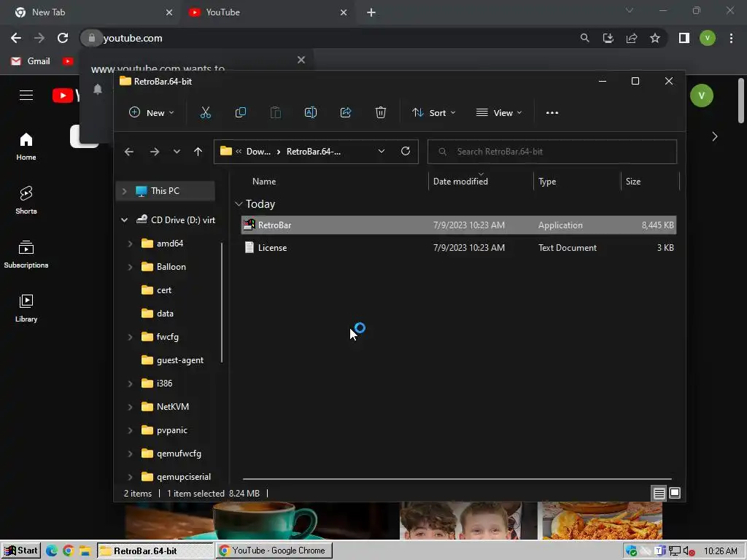Click the install app icon in address bar
This screenshot has width=747, height=560.
tap(608, 38)
